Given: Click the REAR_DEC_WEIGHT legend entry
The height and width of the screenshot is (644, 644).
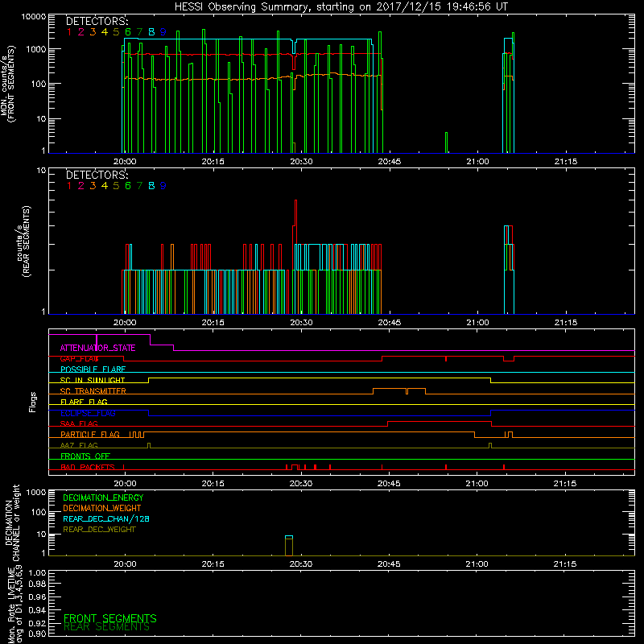Looking at the screenshot, I should point(99,530).
